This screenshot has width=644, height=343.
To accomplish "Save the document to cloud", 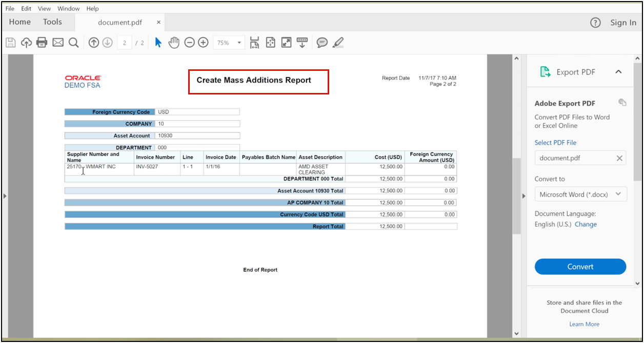I will (x=26, y=42).
